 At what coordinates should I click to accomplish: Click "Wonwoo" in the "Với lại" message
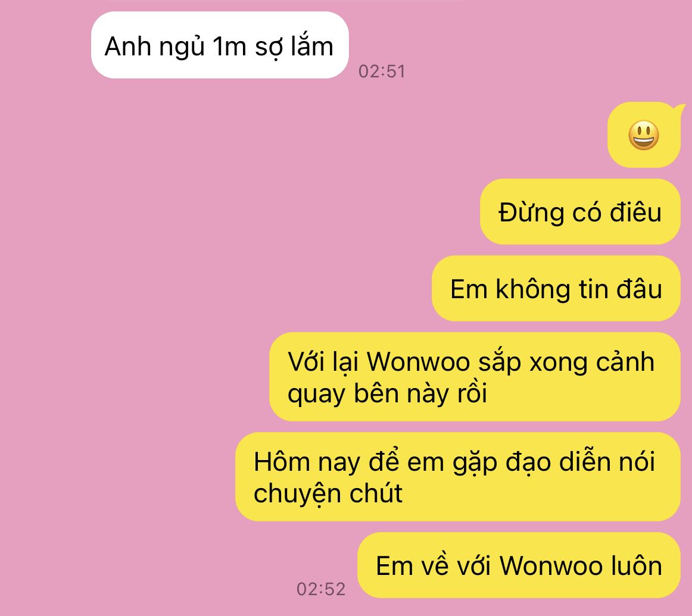pyautogui.click(x=419, y=362)
